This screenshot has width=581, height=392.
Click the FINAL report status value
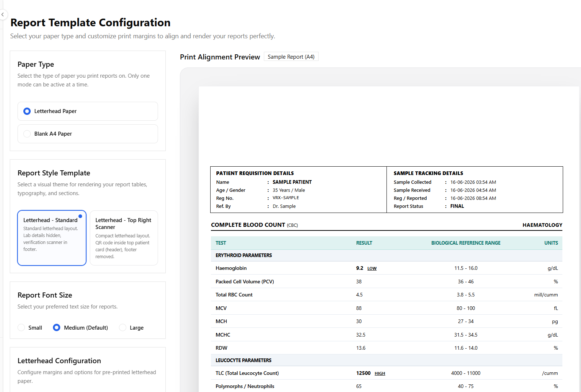[457, 206]
